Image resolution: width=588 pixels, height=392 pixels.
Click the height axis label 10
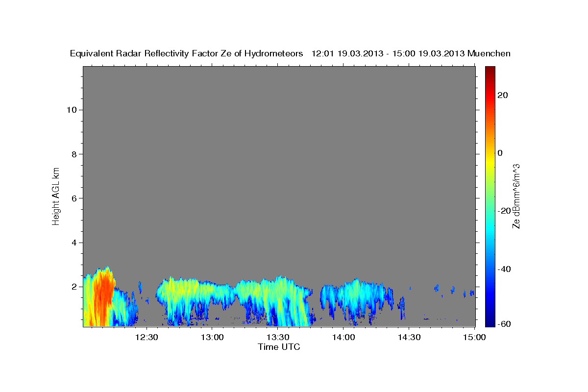click(x=72, y=110)
